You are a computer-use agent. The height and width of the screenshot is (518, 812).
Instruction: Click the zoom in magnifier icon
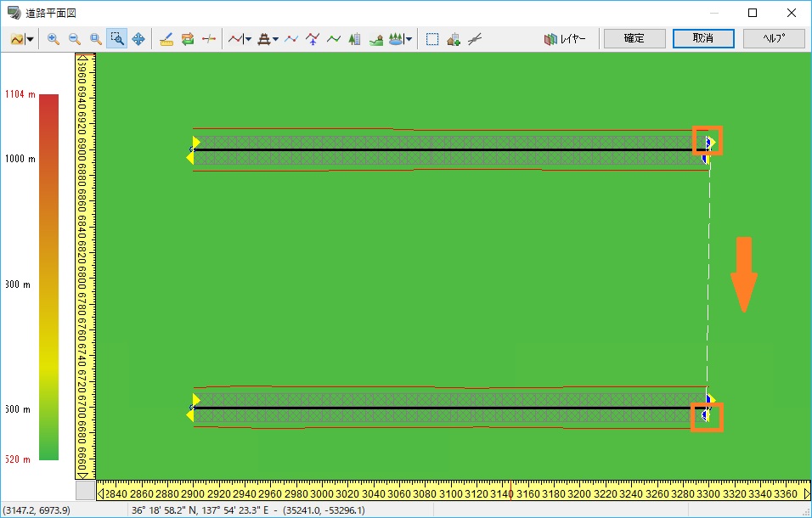pos(54,39)
